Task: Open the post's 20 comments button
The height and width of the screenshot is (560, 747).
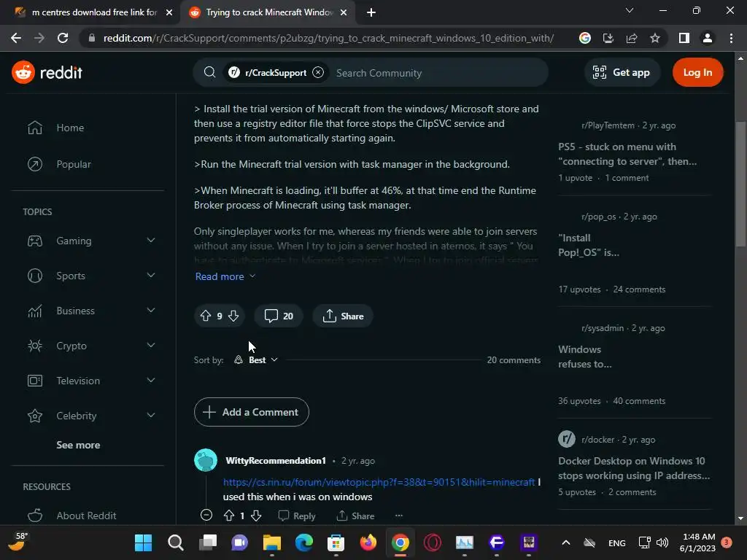Action: coord(279,316)
